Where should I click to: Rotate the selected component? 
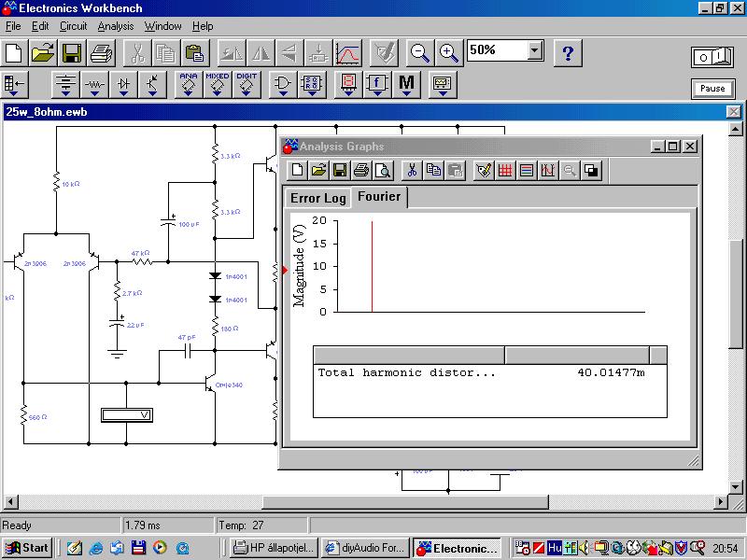(x=232, y=53)
